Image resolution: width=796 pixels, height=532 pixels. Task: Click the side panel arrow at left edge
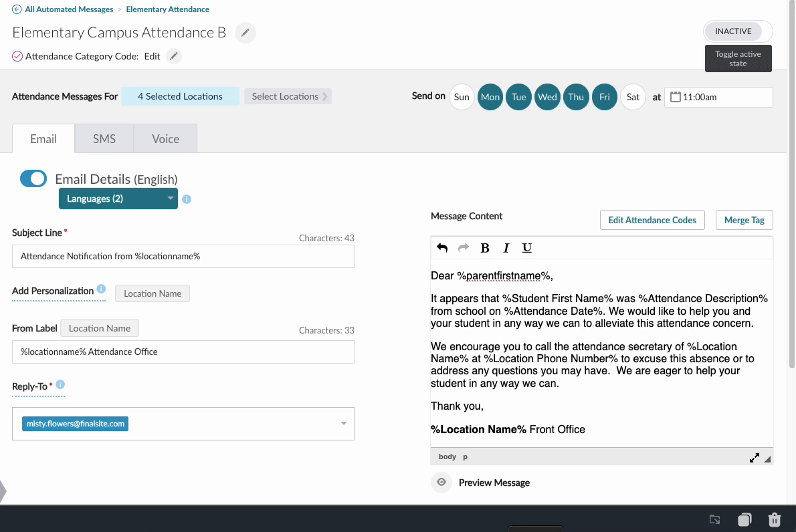3,491
